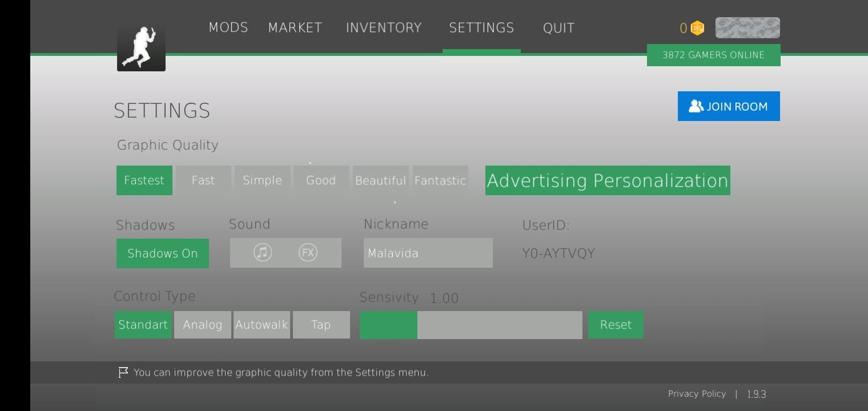Viewport: 868px width, 411px height.
Task: Click the 0 coin balance number
Action: (684, 28)
